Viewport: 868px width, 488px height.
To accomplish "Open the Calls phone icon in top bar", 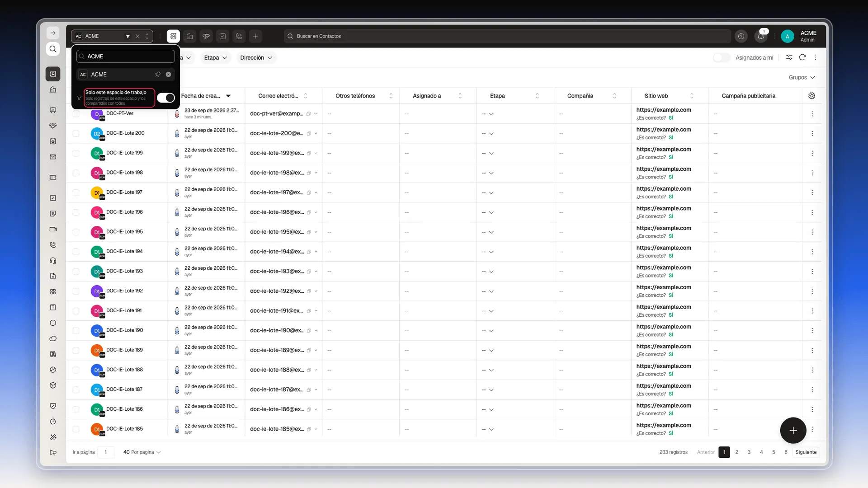I will coord(239,36).
